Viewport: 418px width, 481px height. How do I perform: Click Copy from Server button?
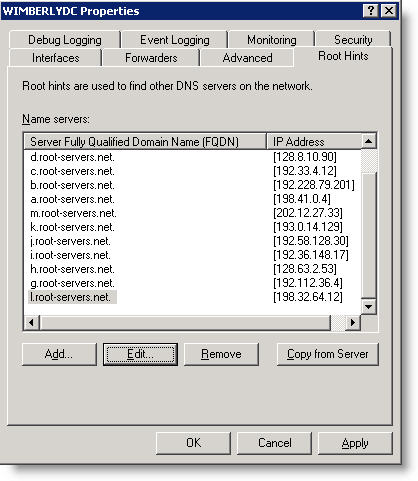tap(328, 354)
